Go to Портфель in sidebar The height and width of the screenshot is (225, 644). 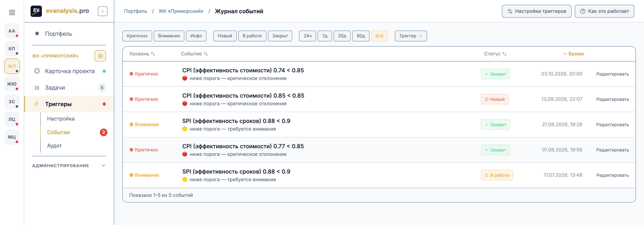tap(69, 34)
